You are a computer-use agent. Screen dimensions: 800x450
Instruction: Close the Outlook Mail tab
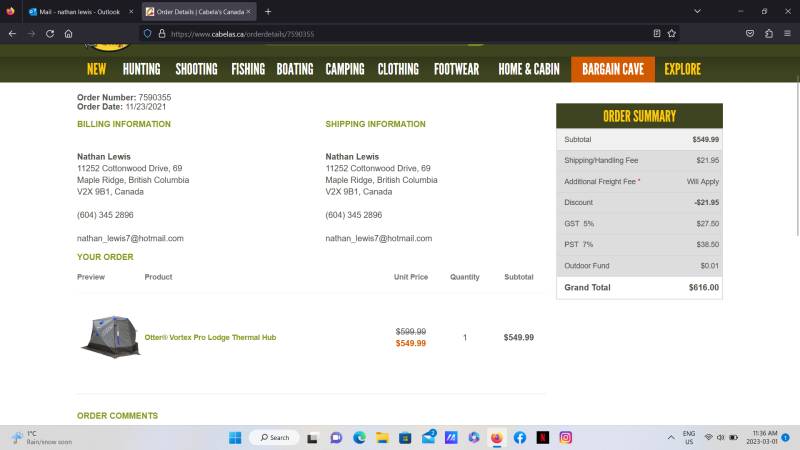pyautogui.click(x=131, y=11)
